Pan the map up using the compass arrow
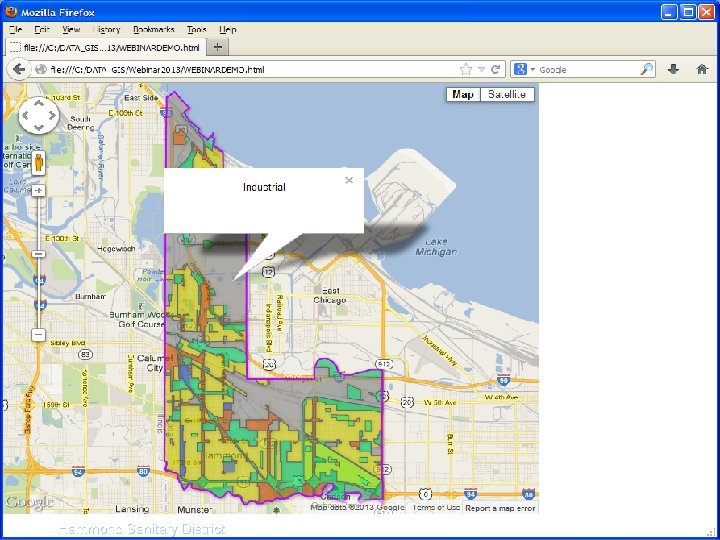Screen dimensions: 720x540 (38, 103)
